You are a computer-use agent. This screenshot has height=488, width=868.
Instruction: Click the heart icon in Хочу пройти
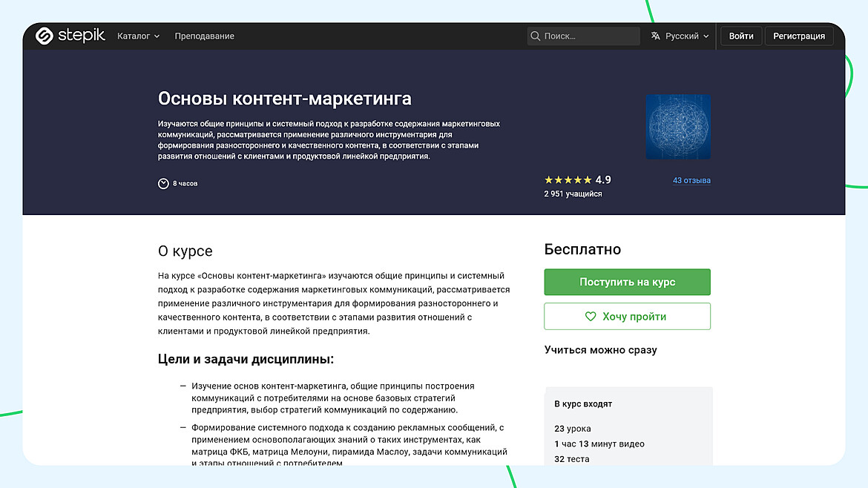(x=590, y=316)
